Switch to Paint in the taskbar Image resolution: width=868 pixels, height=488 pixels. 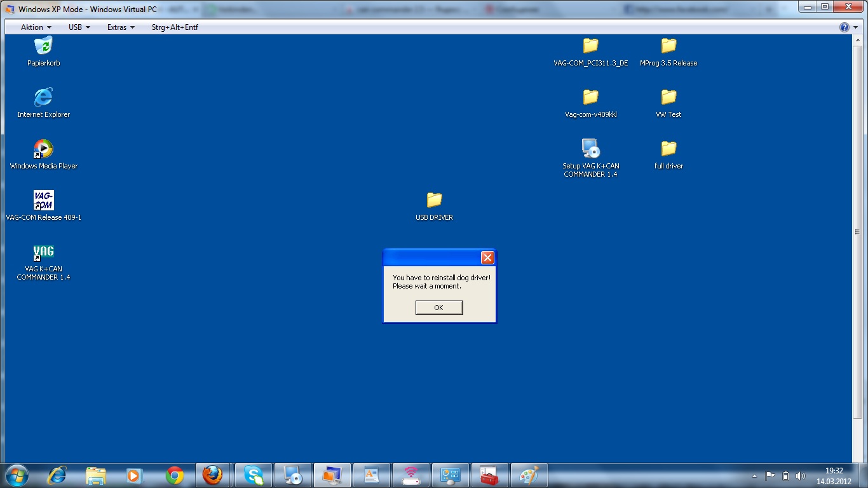click(x=529, y=475)
